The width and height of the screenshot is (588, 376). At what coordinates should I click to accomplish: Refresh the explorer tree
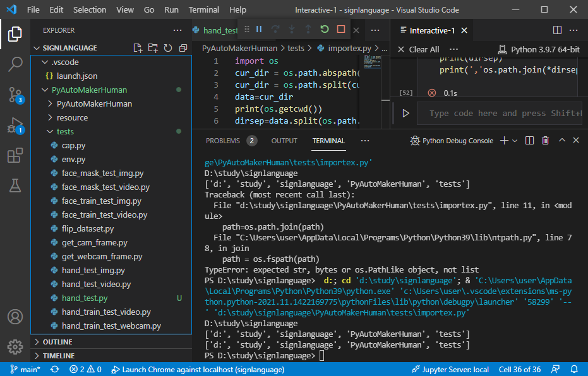[x=168, y=48]
